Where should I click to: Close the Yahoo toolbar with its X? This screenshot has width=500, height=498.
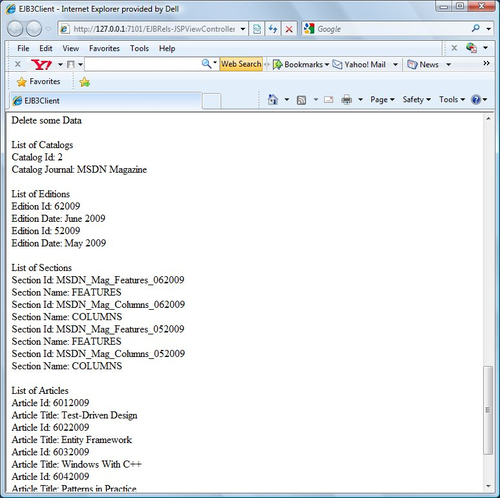pos(18,64)
